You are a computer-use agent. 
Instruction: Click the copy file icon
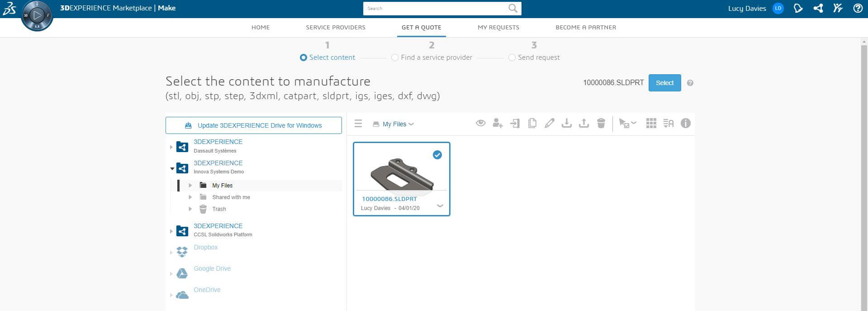532,123
